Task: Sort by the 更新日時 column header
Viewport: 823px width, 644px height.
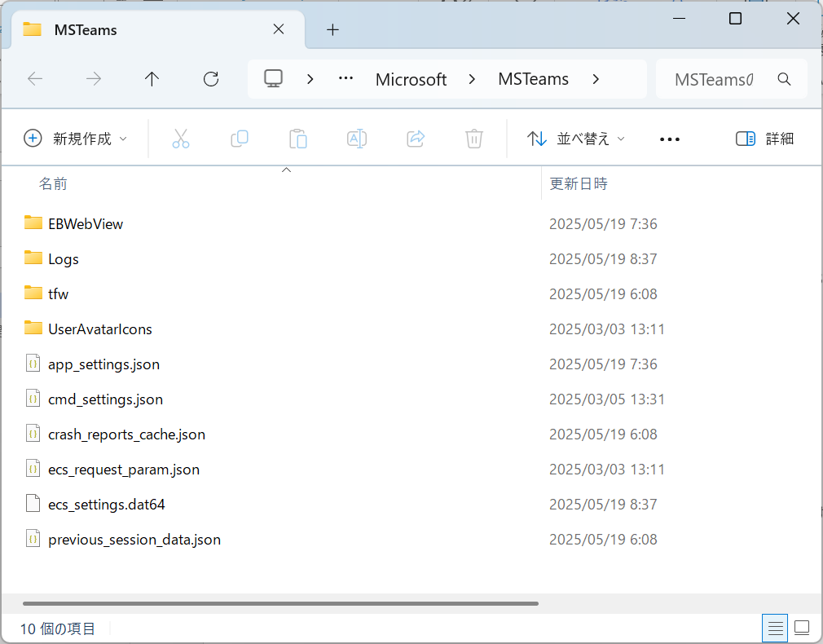Action: (x=579, y=184)
